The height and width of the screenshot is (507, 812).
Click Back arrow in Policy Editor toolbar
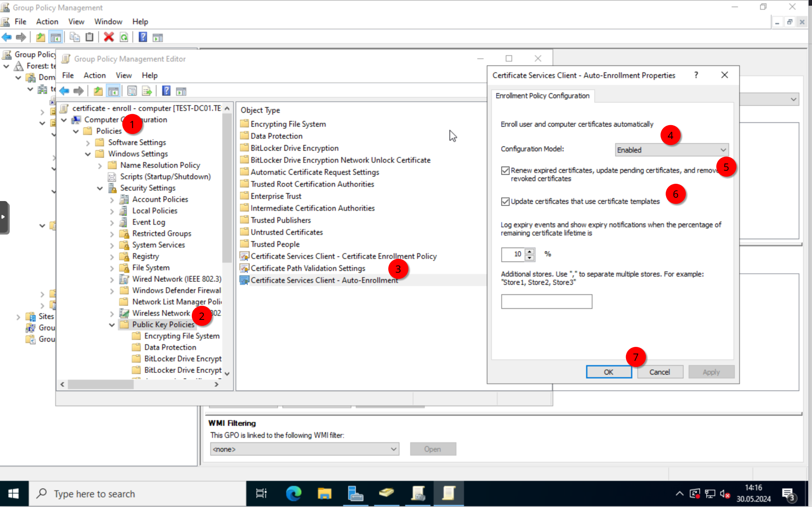click(64, 91)
